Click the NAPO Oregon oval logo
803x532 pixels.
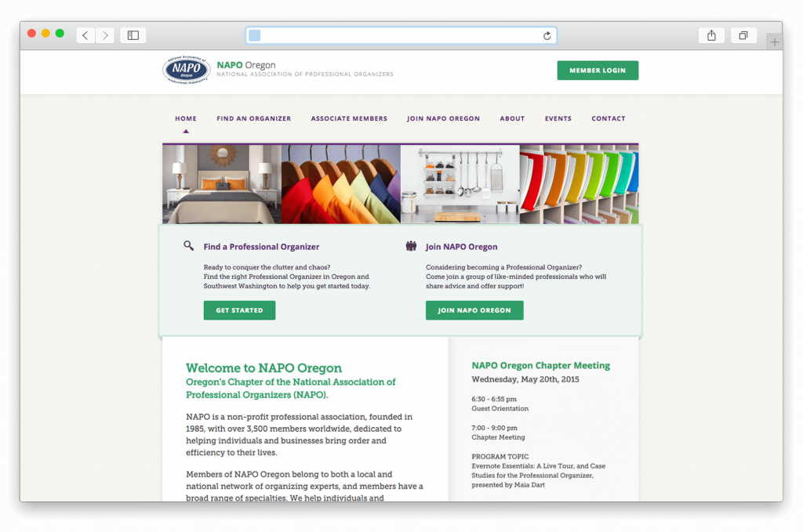point(186,71)
